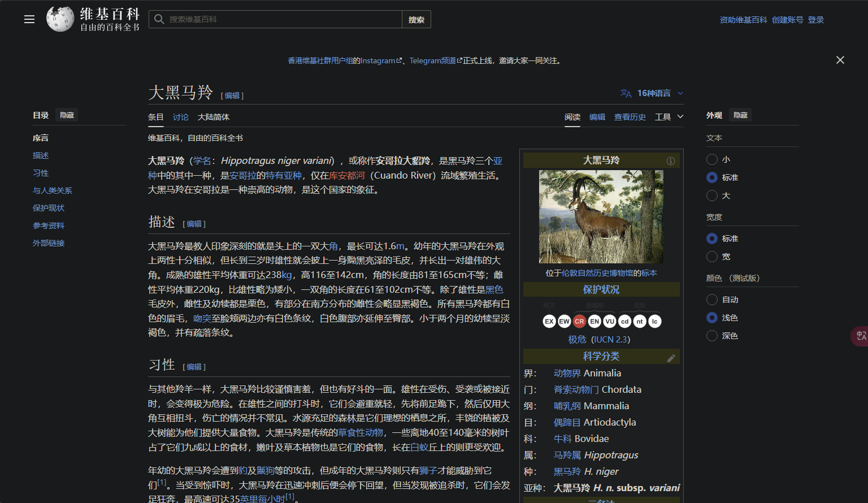This screenshot has width=868, height=503.
Task: Click the CR conservation status circle
Action: pyautogui.click(x=579, y=322)
